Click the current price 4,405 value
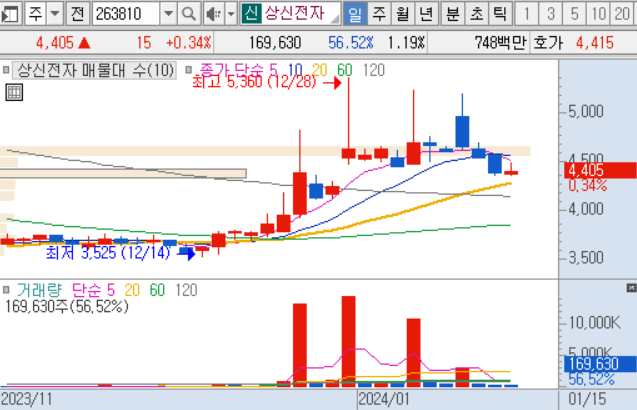 click(x=55, y=42)
